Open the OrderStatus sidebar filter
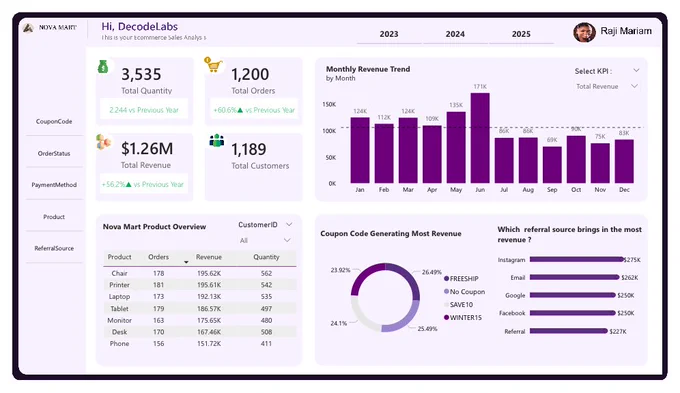Screen dimensions: 680x393 point(54,153)
